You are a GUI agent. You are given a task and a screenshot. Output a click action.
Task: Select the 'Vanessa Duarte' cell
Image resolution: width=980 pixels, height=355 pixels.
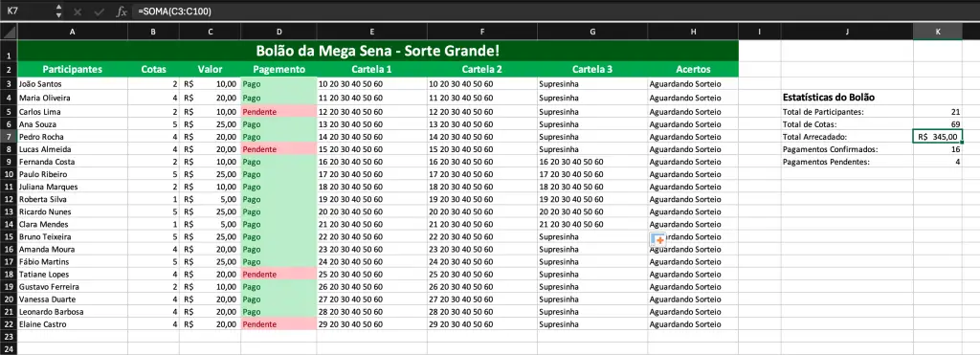[x=73, y=299]
